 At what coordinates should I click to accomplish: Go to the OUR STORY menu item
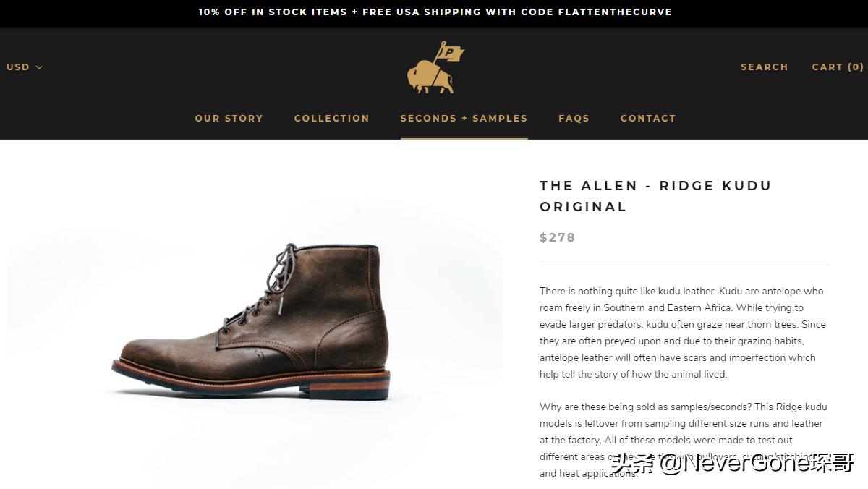229,118
